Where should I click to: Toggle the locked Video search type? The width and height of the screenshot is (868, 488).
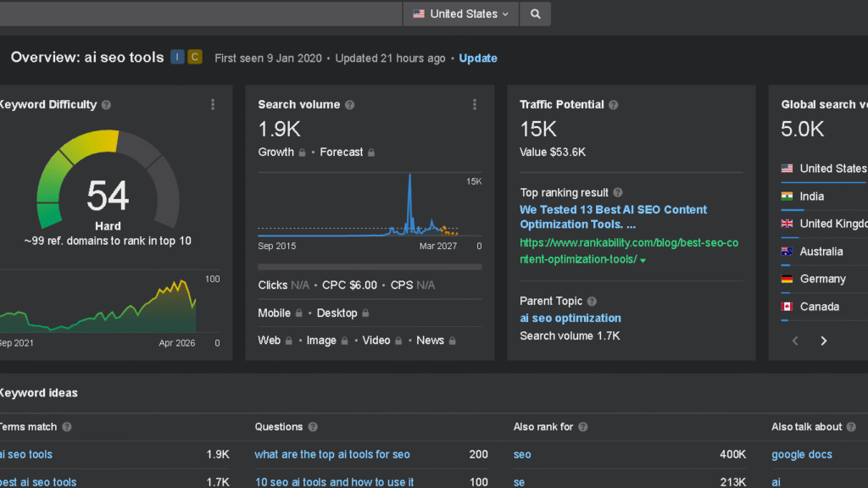pyautogui.click(x=381, y=341)
